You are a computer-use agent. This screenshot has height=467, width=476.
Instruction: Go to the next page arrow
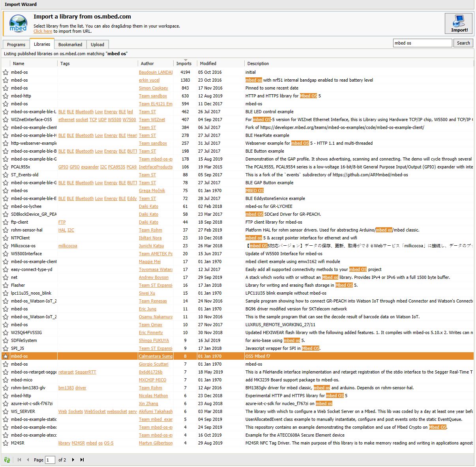(73, 460)
